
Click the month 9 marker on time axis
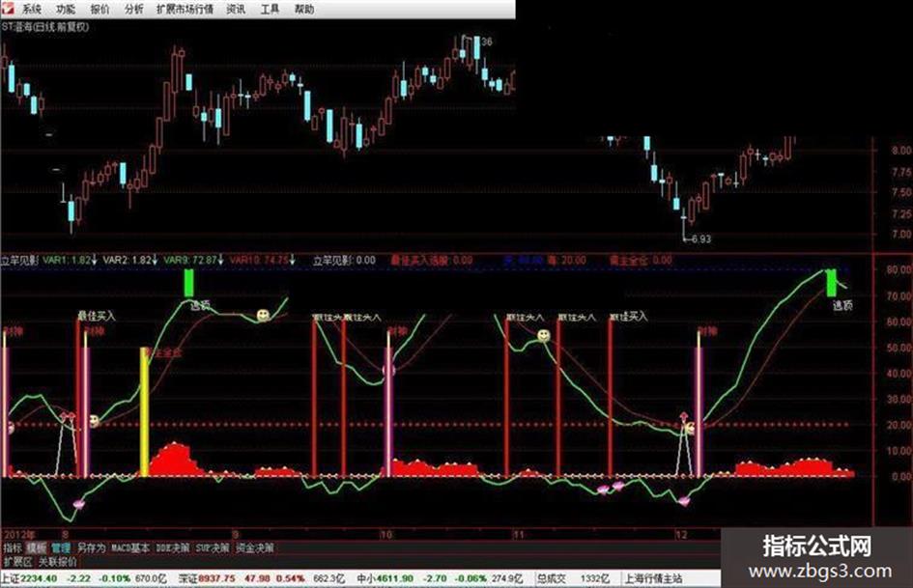(235, 534)
